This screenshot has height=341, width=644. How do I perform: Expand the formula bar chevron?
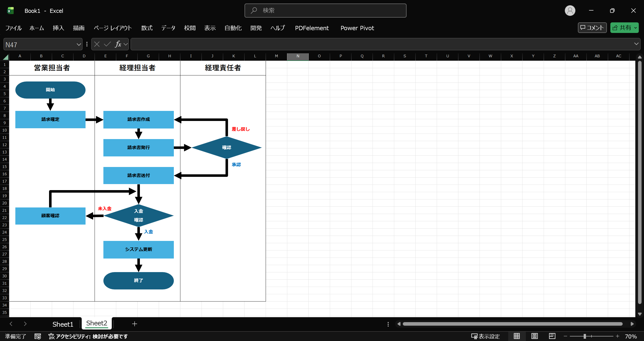(x=636, y=44)
